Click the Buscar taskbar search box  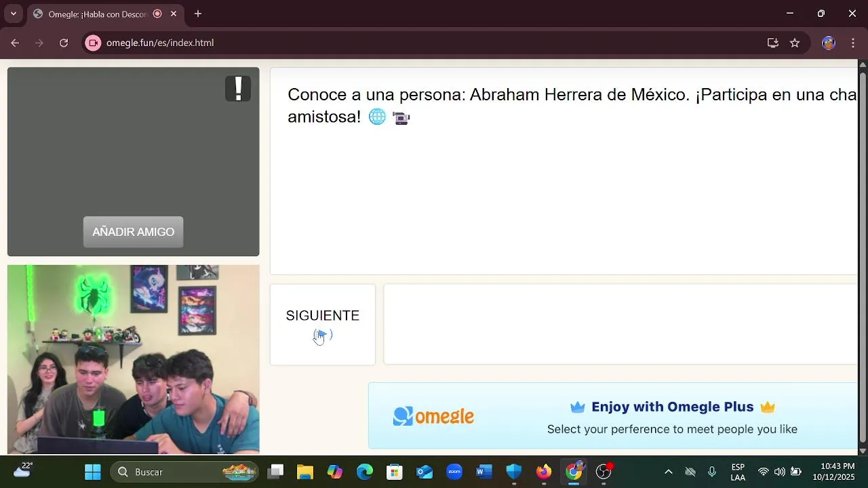click(185, 472)
